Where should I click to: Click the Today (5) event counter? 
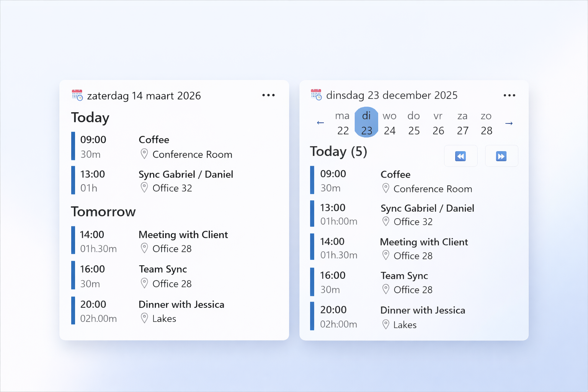pyautogui.click(x=338, y=152)
